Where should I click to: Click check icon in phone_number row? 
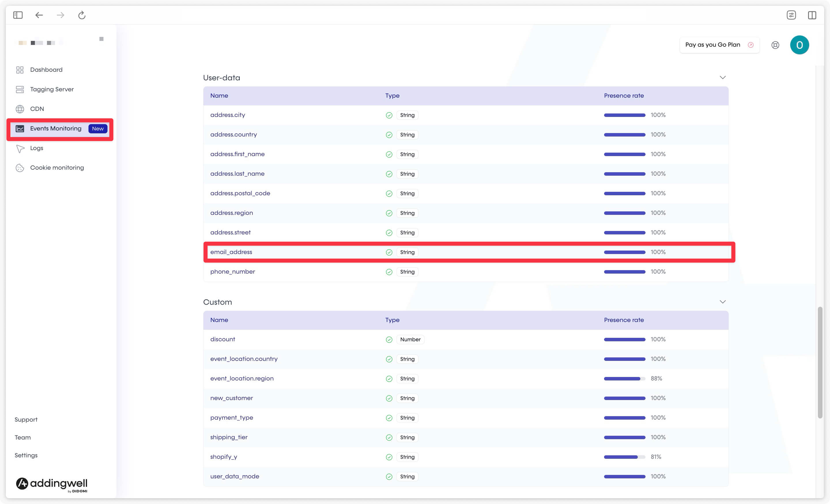point(389,272)
